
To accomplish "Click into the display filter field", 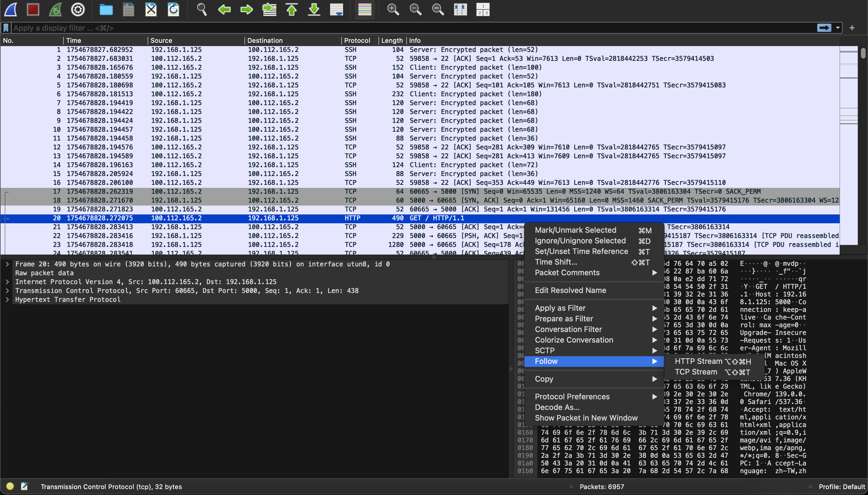I will pos(408,28).
